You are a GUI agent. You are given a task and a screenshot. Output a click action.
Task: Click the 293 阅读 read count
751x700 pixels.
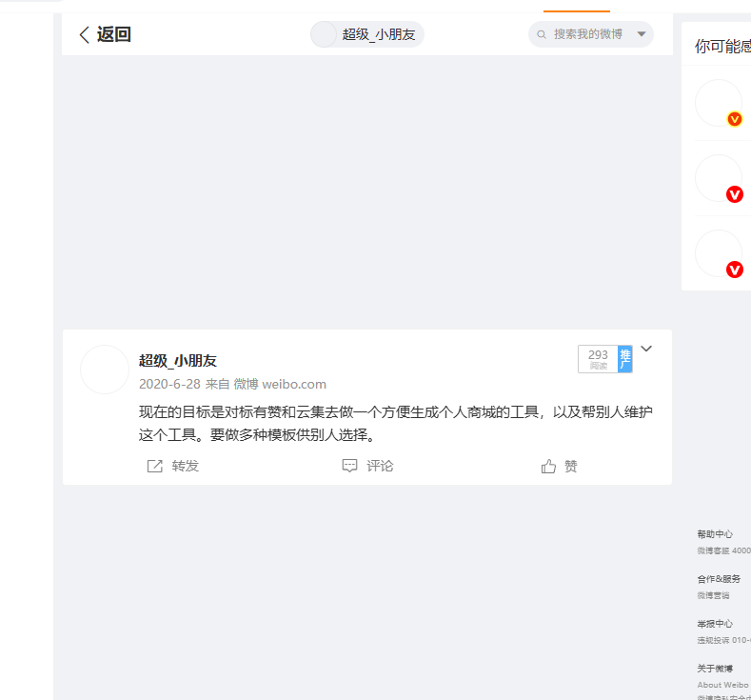click(598, 359)
